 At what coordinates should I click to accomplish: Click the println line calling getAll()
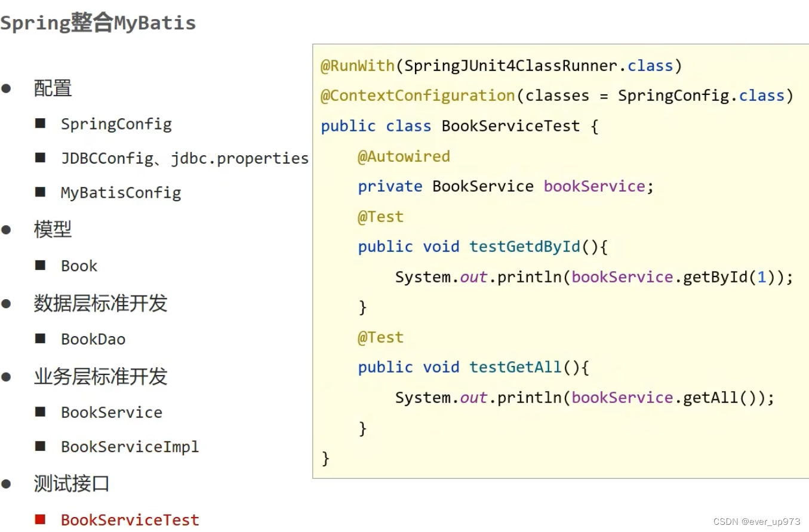point(585,398)
